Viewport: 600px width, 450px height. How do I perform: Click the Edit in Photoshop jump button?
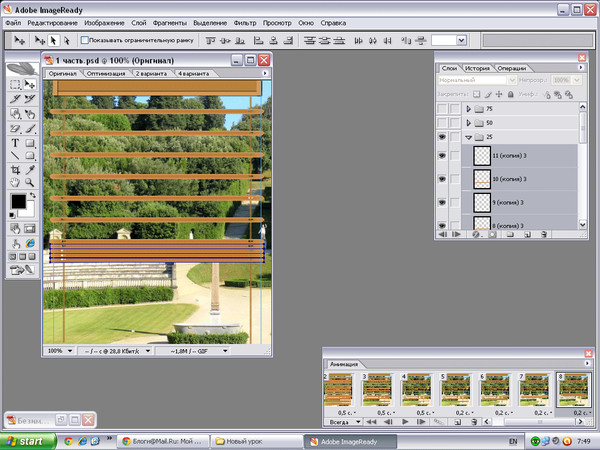22,270
